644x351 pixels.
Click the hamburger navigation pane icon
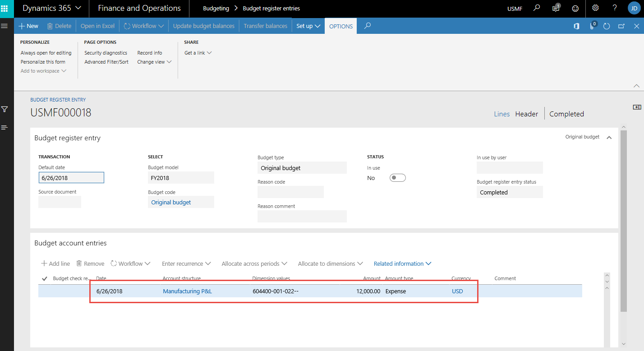(5, 26)
